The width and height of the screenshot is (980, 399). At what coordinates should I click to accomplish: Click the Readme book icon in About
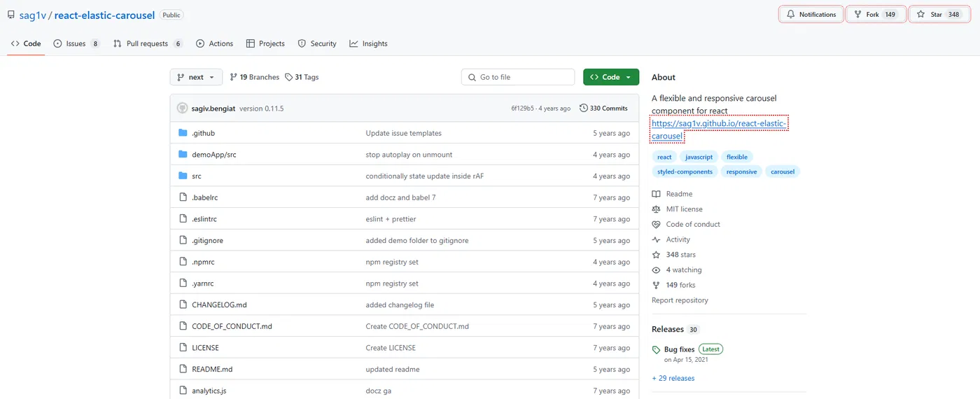click(x=656, y=194)
